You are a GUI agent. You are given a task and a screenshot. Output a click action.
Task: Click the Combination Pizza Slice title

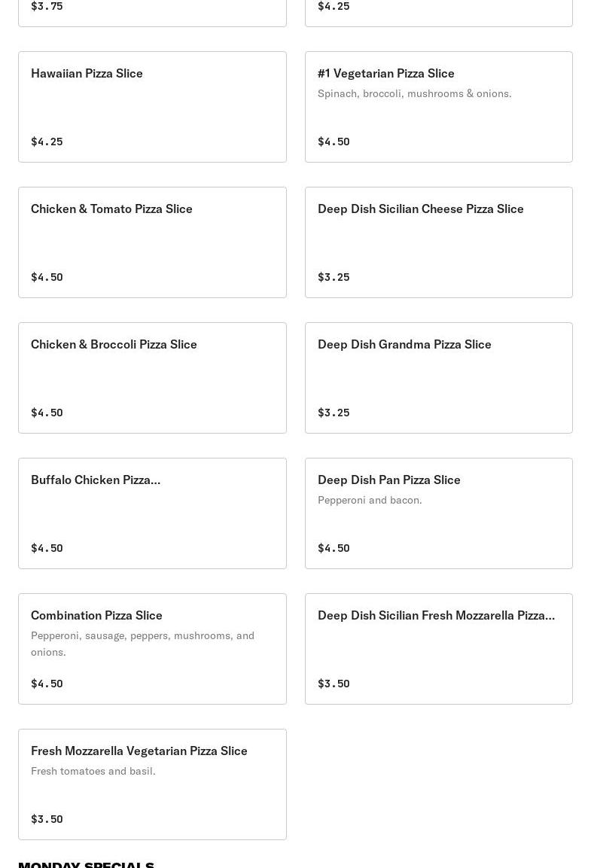pyautogui.click(x=96, y=615)
